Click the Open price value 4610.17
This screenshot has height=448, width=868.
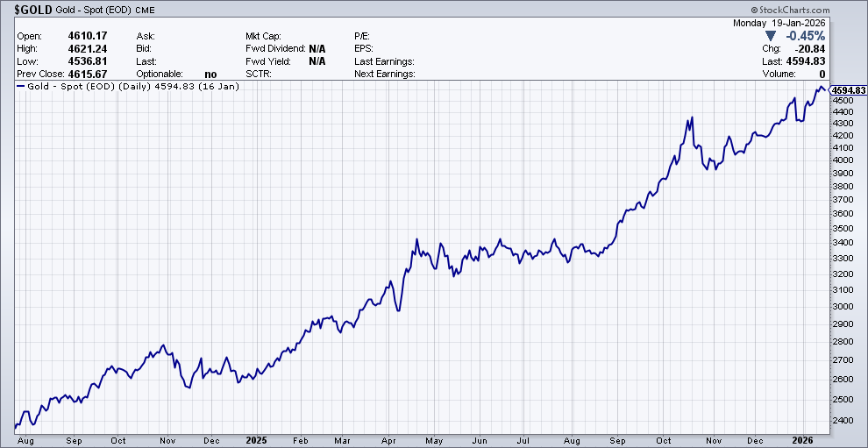pyautogui.click(x=89, y=36)
